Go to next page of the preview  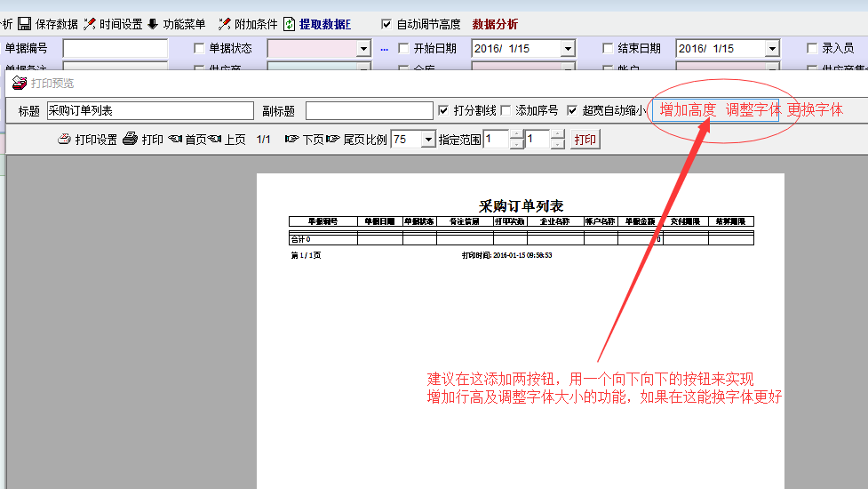pos(292,140)
